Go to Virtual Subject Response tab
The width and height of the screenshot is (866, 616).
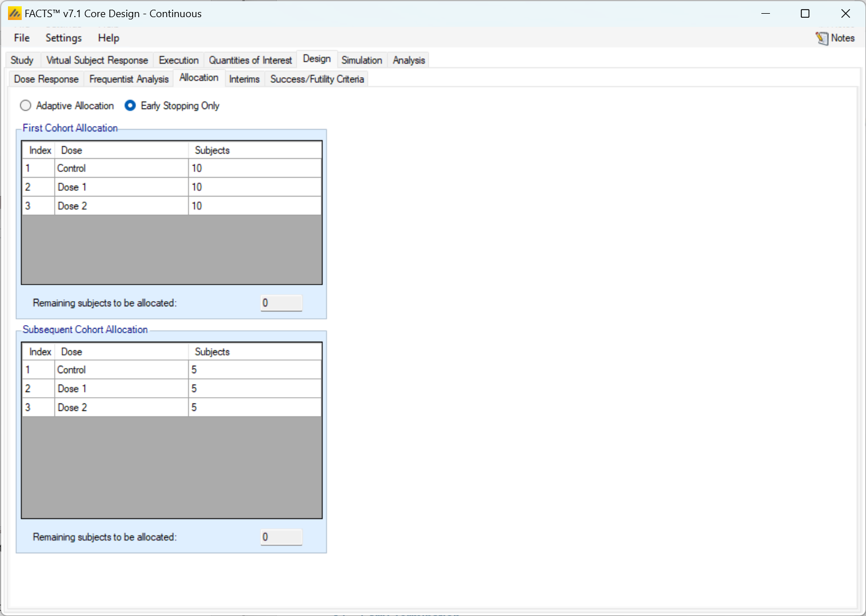(97, 61)
